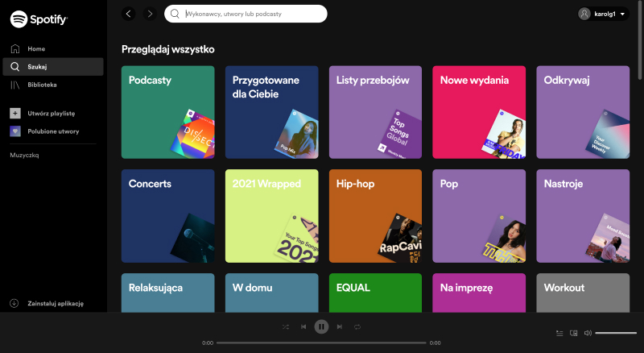Pause playback with the center button

[x=321, y=326]
